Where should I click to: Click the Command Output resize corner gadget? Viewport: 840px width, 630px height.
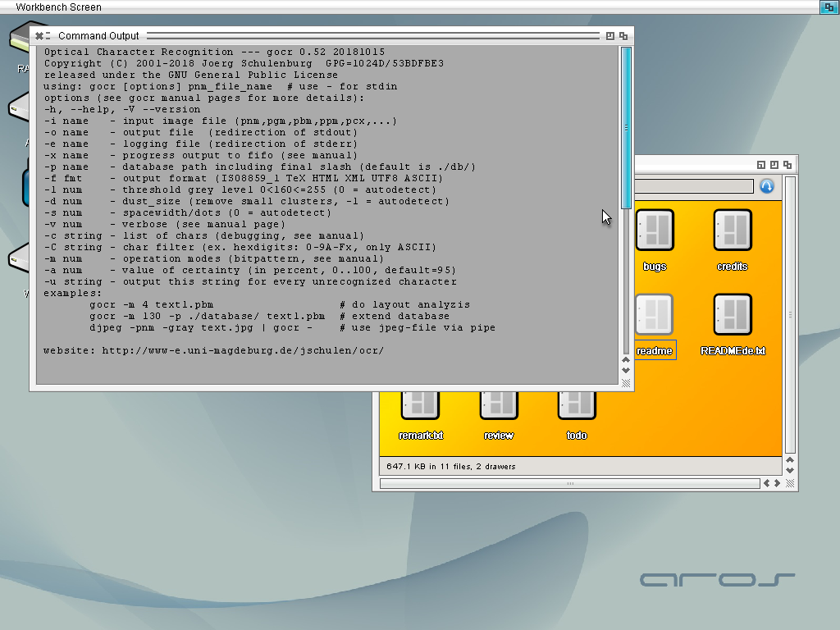pyautogui.click(x=626, y=383)
